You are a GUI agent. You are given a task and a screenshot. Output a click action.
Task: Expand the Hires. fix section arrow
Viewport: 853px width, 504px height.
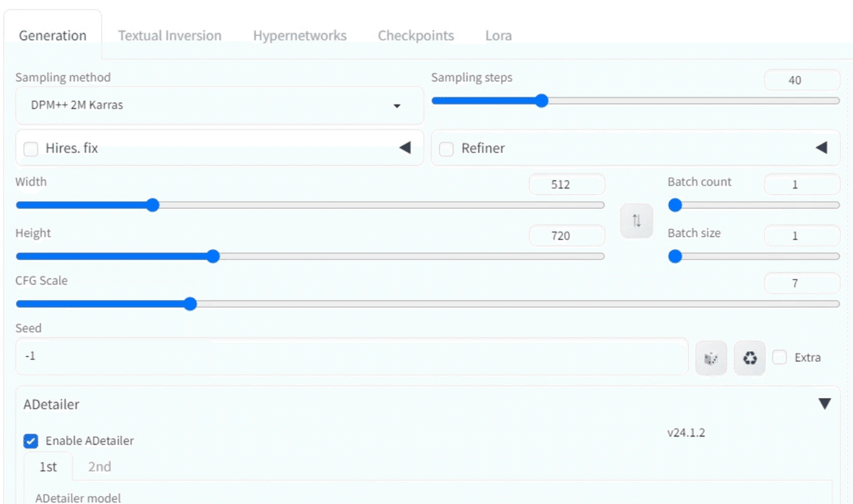[x=404, y=148]
